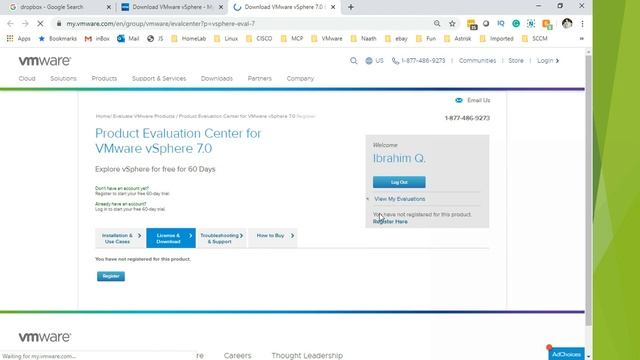640x360 pixels.
Task: Click the VMware site search magnifier
Action: click(353, 60)
